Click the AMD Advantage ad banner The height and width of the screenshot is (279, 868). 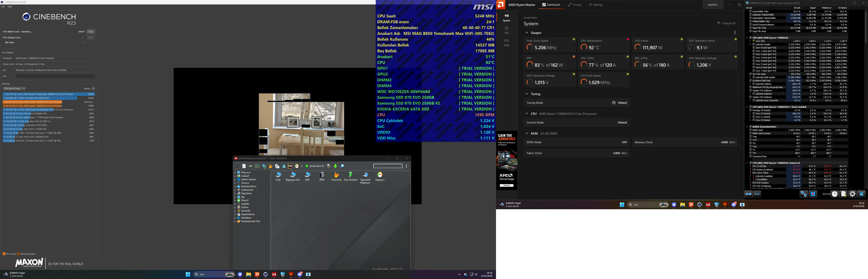pos(507,160)
